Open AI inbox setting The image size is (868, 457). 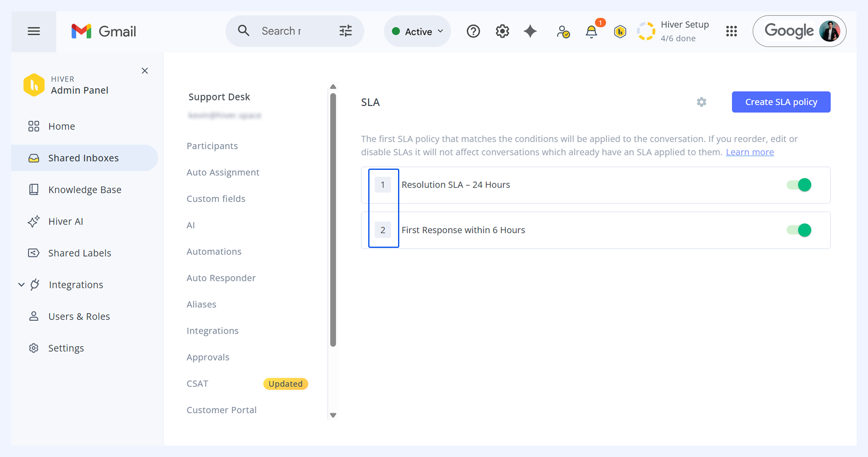click(191, 225)
